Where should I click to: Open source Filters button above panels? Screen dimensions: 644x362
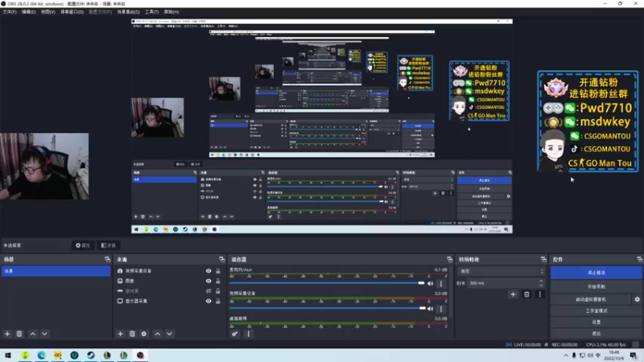[109, 245]
